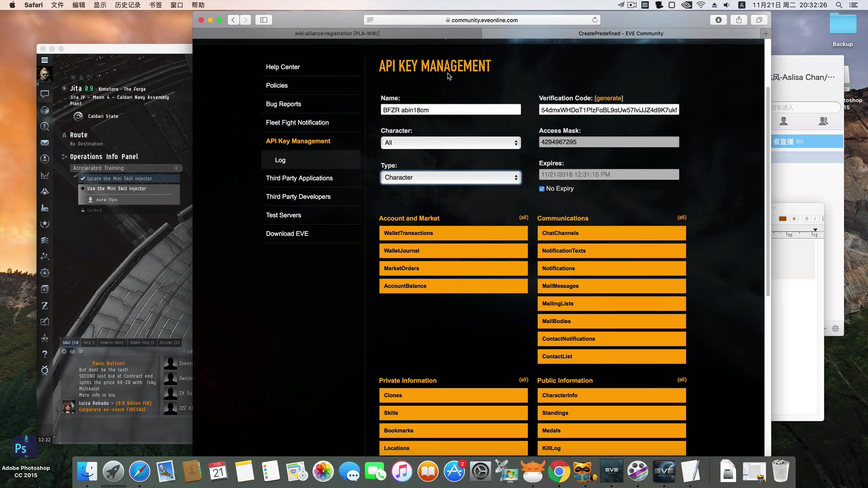Check the WalletTransactions permission toggle
Screen dimensions: 868x488
(453, 233)
